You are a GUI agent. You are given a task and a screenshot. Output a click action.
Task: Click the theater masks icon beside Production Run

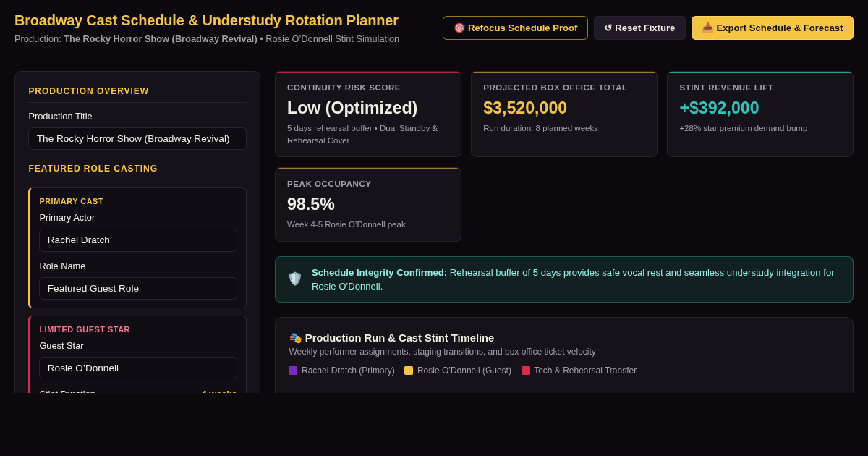coord(295,338)
